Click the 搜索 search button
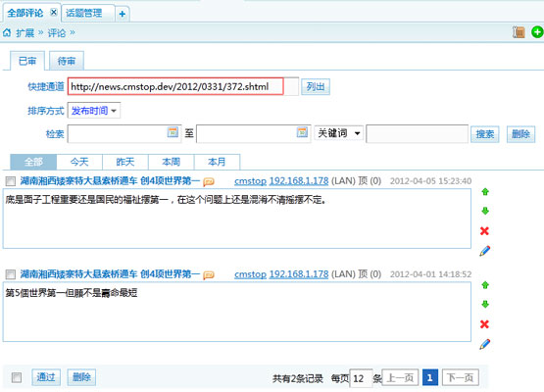The width and height of the screenshot is (544, 392). point(484,134)
